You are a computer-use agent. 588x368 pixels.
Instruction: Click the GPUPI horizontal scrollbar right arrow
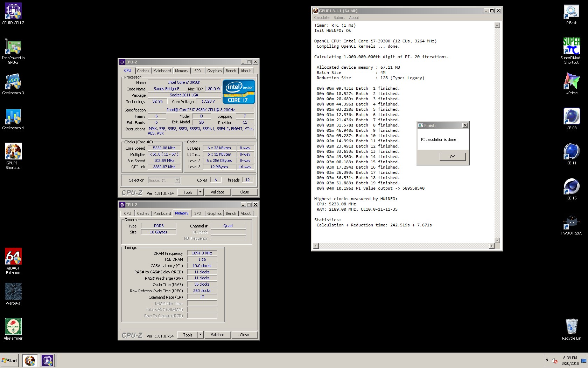[492, 246]
